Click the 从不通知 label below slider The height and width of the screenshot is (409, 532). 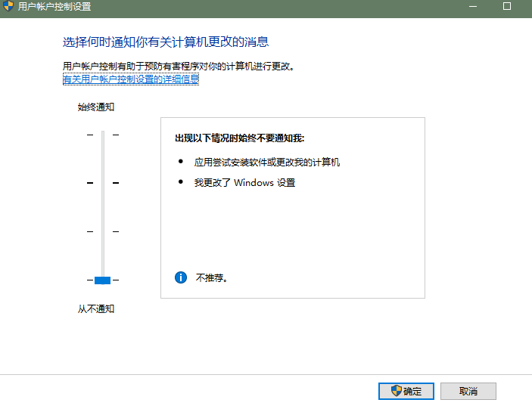[x=96, y=308]
